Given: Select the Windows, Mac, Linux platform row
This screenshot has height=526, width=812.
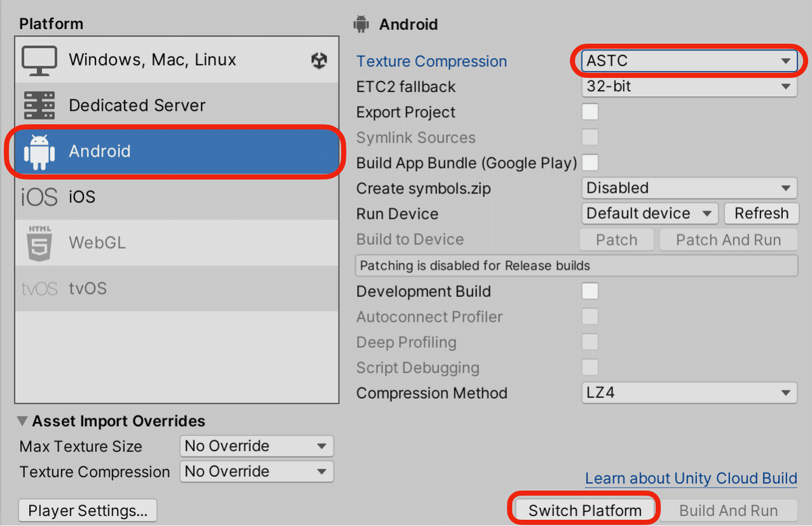Looking at the screenshot, I should pyautogui.click(x=177, y=60).
